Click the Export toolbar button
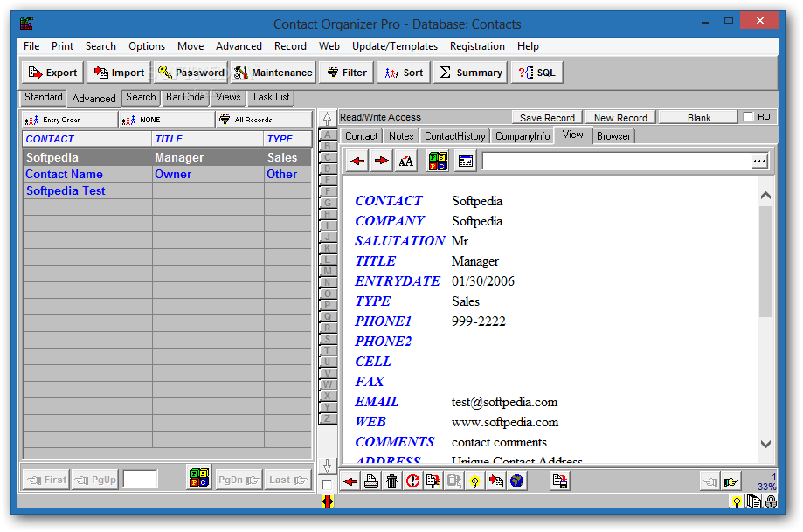Image resolution: width=803 pixels, height=532 pixels. [52, 73]
